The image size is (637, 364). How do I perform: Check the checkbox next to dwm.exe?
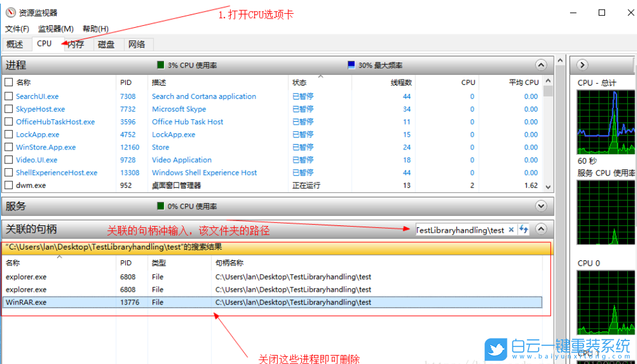point(8,185)
